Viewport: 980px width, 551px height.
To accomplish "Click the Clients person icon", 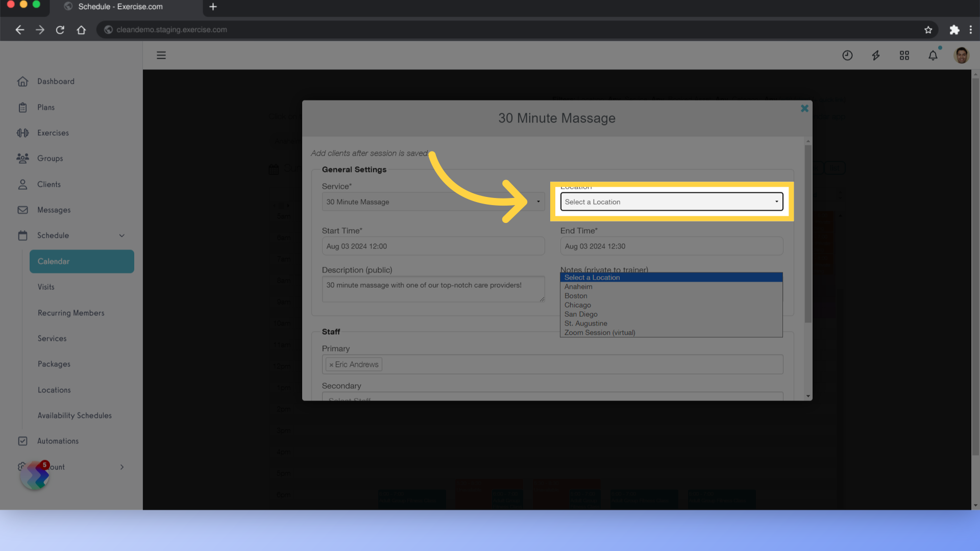I will point(22,184).
